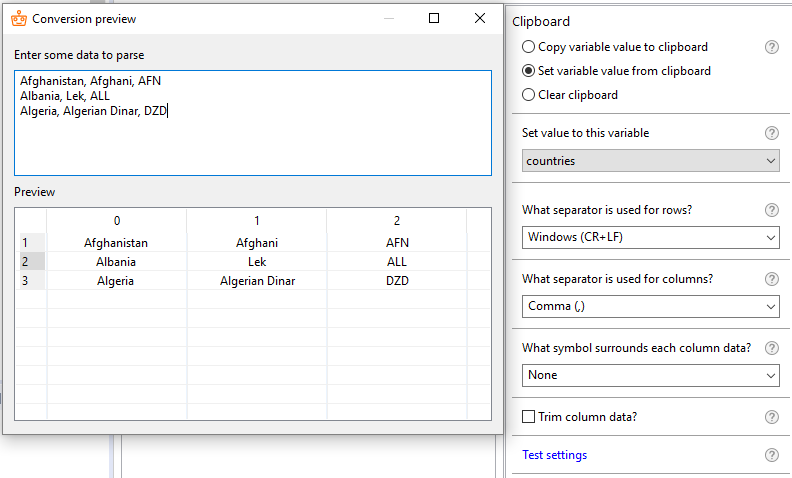Select column header 2 in preview table
792x478 pixels.
pyautogui.click(x=397, y=221)
